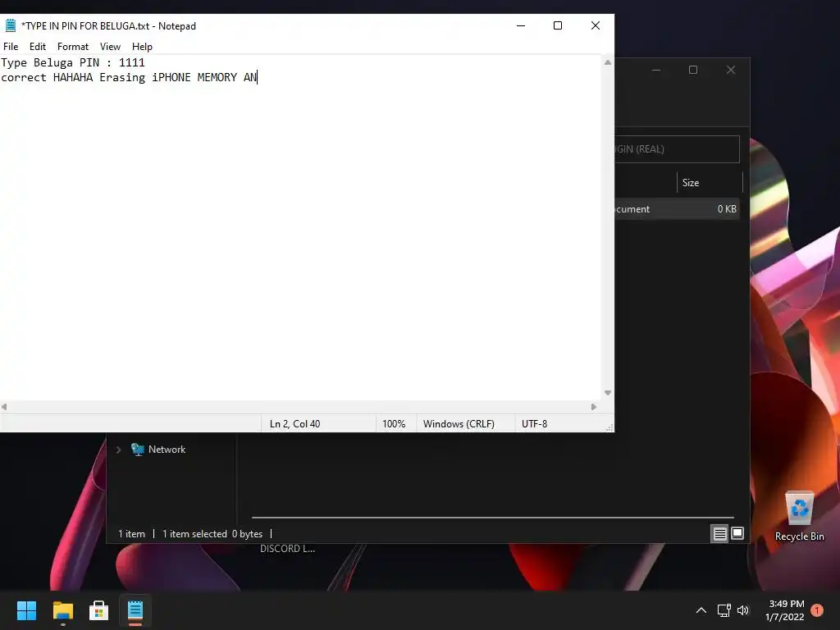Click the Notepad horizontal scrollbar left arrow

coord(4,407)
